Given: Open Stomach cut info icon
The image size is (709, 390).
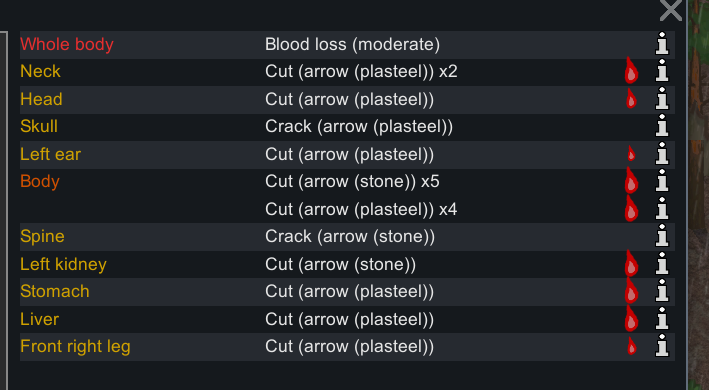Looking at the screenshot, I should click(662, 291).
